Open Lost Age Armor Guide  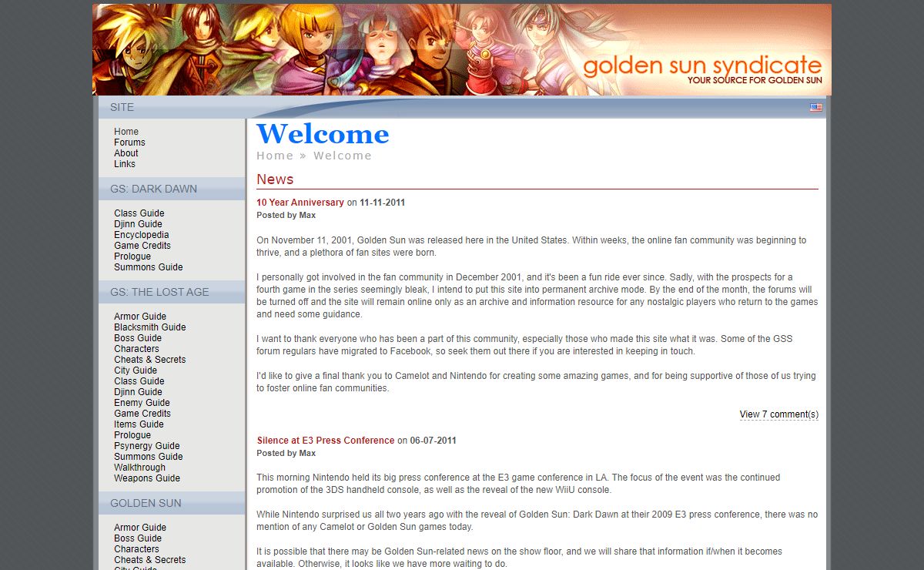140,317
